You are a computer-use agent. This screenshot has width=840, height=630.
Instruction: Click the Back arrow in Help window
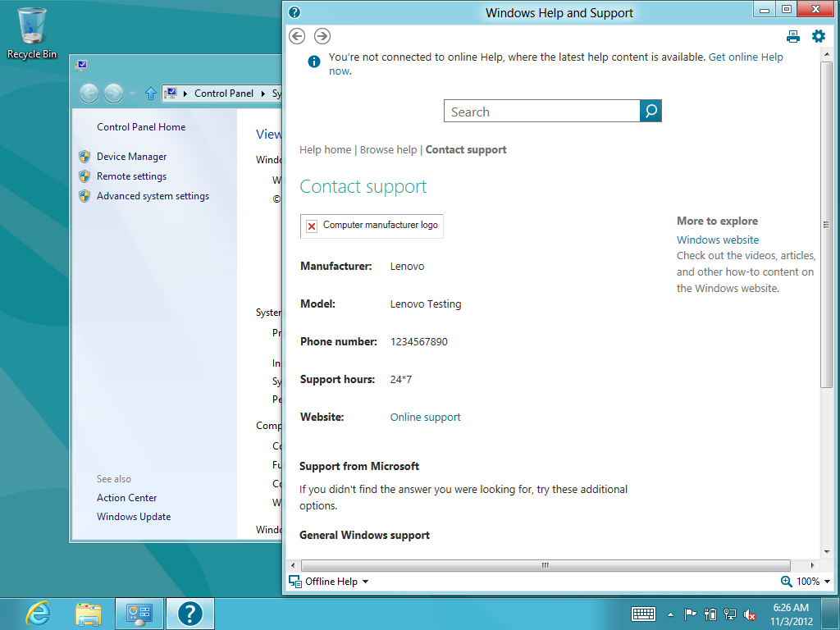click(x=298, y=36)
